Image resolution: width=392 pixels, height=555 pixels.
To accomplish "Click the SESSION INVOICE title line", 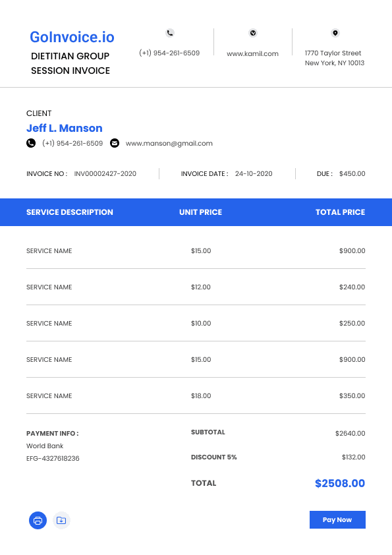I will point(70,71).
